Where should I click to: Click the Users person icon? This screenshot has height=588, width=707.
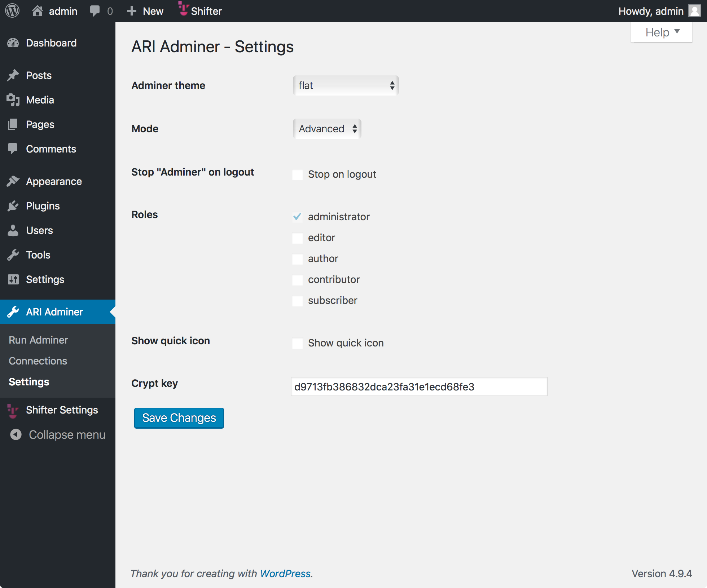coord(13,230)
